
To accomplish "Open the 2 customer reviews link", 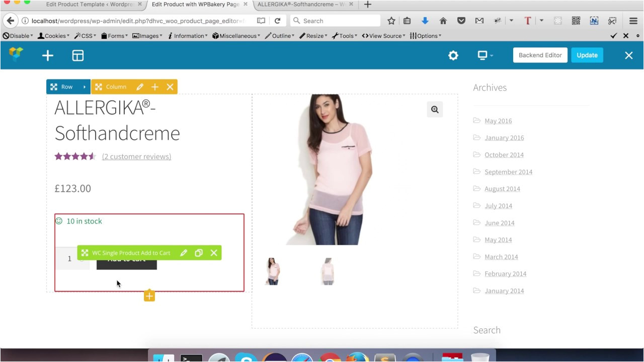I will pyautogui.click(x=136, y=156).
